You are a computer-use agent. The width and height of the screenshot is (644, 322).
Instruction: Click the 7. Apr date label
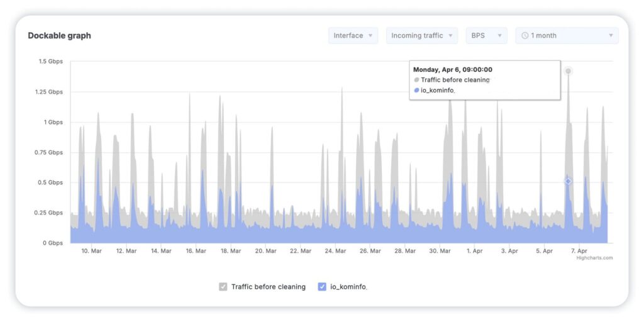(x=579, y=251)
